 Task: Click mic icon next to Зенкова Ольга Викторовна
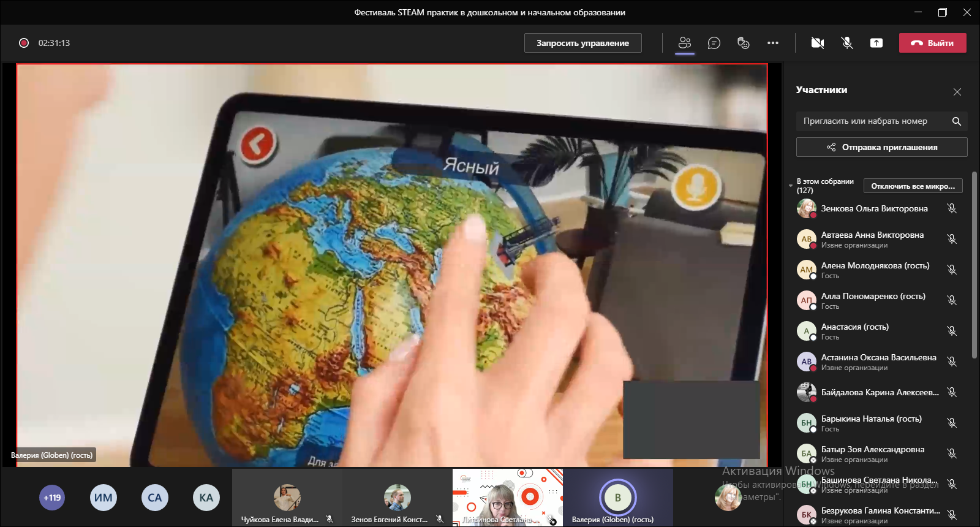point(951,208)
